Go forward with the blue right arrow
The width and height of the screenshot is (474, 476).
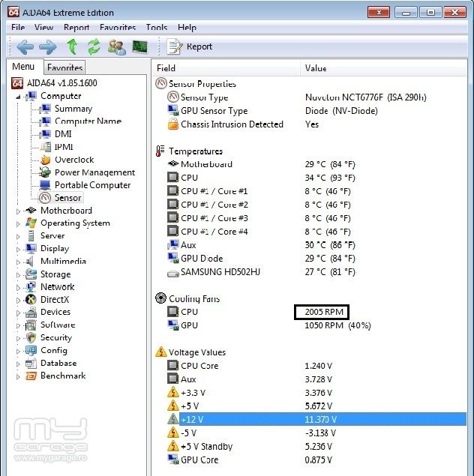(x=48, y=47)
